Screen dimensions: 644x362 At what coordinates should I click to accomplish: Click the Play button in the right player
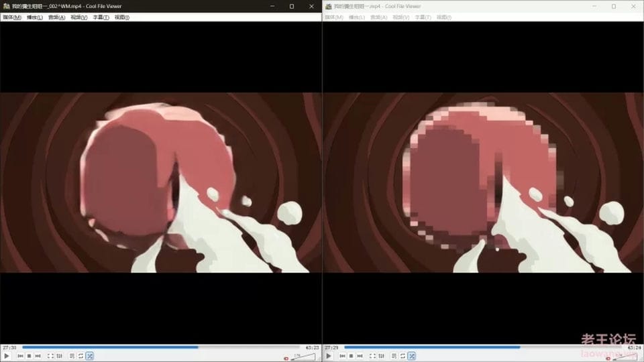pos(329,356)
